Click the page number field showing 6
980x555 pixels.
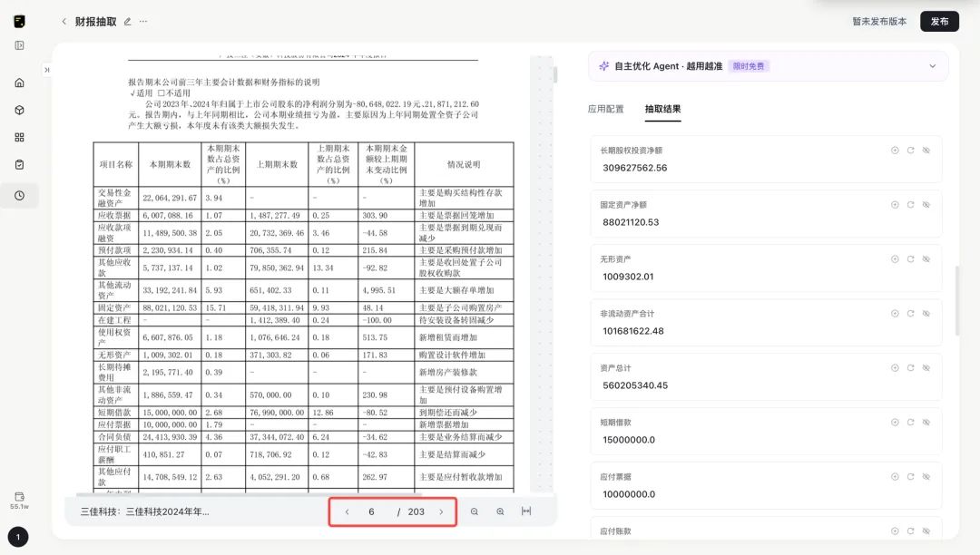click(x=371, y=511)
